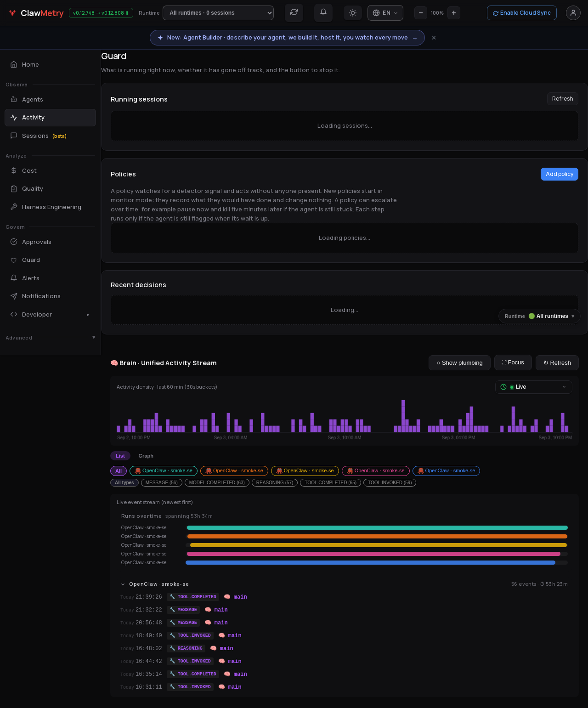The width and height of the screenshot is (588, 708).
Task: Toggle the light/dark theme sun icon
Action: pos(353,13)
